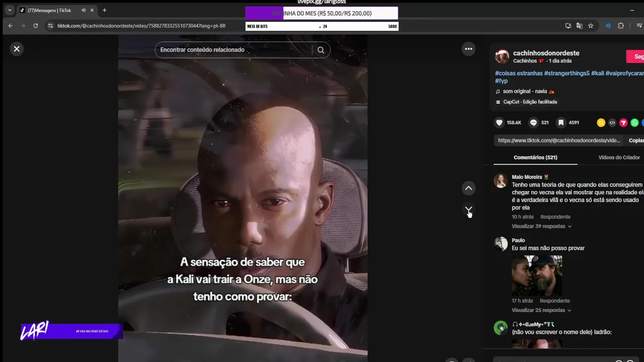Open a new browser tab with the plus icon

(x=104, y=10)
